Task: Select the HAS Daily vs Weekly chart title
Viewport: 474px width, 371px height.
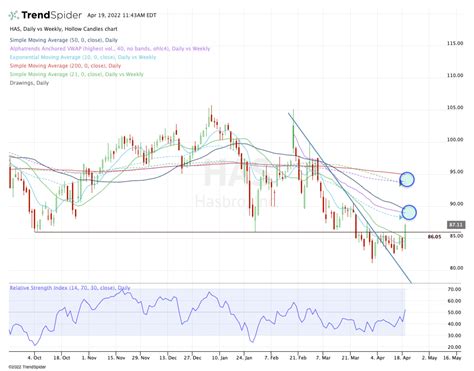Action: pos(63,29)
